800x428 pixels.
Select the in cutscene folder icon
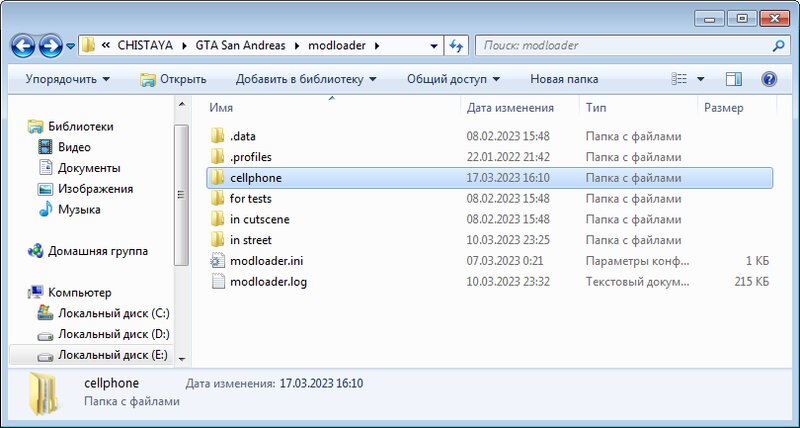[217, 219]
